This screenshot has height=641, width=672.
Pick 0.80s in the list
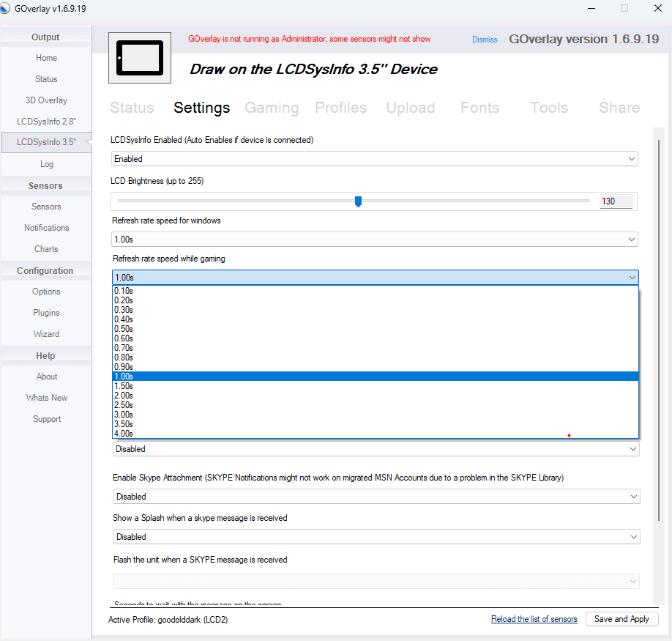click(x=376, y=357)
